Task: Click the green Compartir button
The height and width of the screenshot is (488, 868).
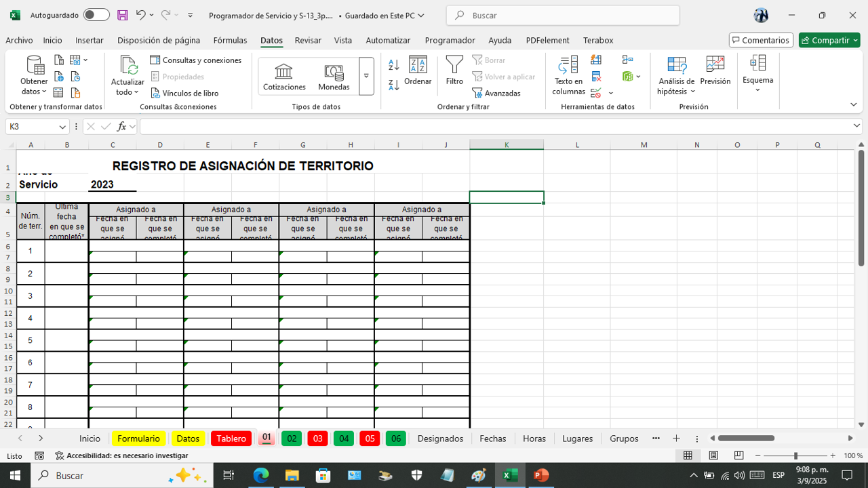Action: [829, 40]
